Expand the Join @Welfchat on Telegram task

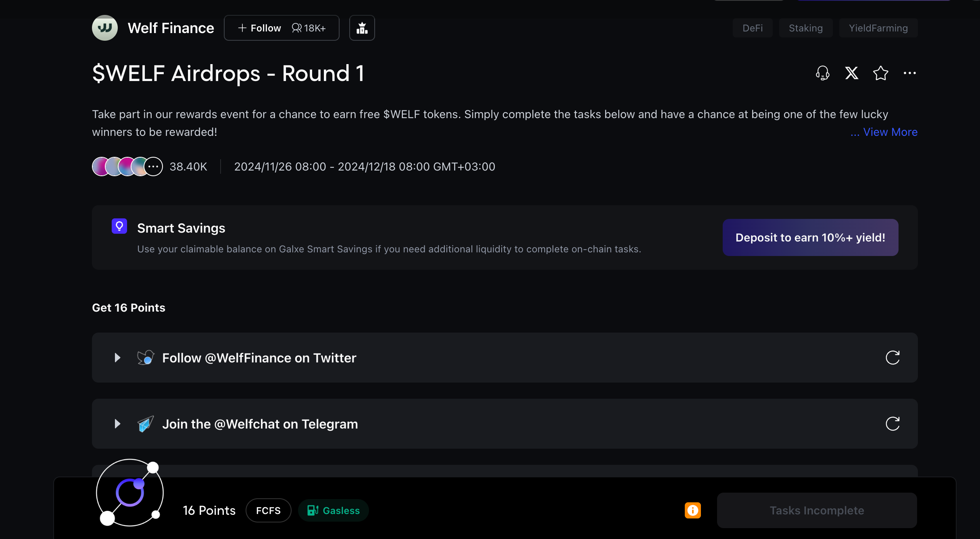[x=117, y=424]
